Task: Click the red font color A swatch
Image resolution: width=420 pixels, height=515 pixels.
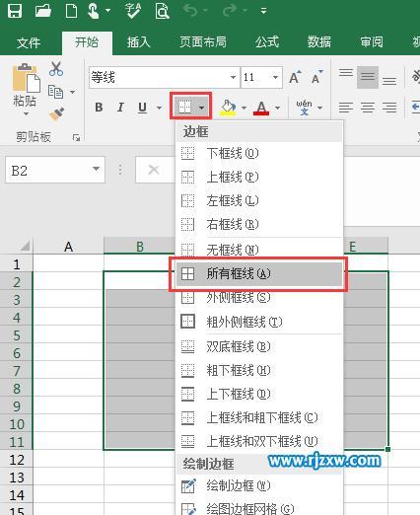Action: pos(261,108)
